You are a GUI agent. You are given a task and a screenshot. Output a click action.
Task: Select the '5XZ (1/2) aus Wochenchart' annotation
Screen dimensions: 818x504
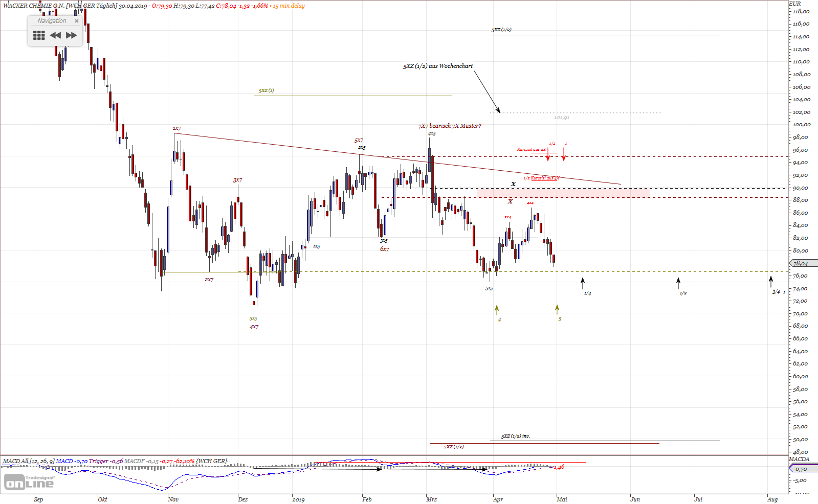438,66
